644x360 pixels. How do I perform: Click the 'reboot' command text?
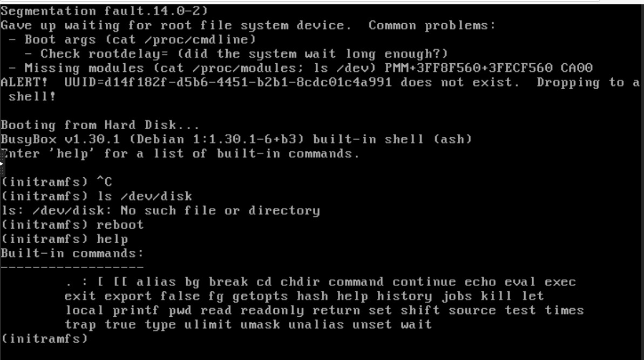[x=120, y=225]
